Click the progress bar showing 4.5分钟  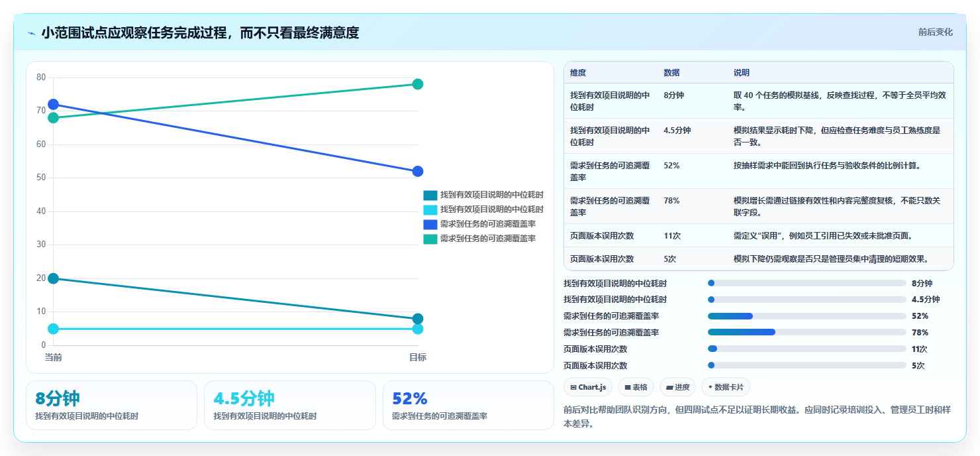pyautogui.click(x=807, y=300)
